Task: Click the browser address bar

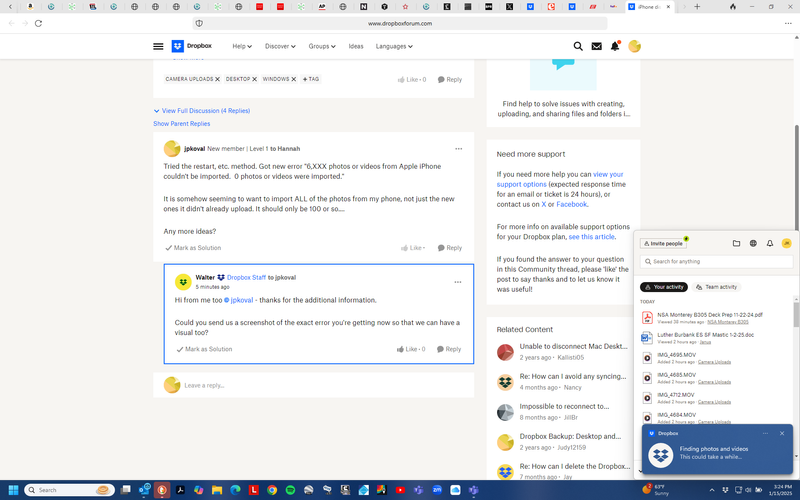Action: coord(400,23)
